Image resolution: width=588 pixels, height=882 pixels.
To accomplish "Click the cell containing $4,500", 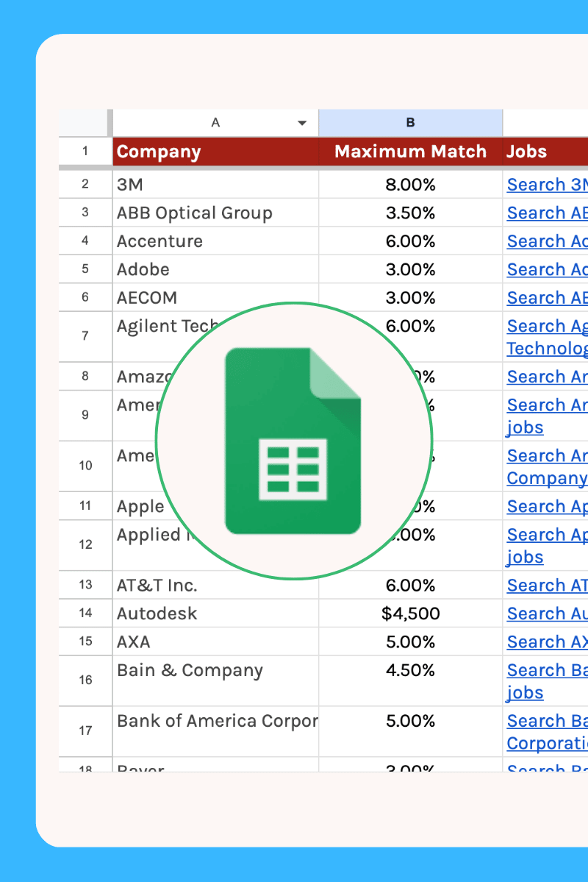I will tap(410, 613).
